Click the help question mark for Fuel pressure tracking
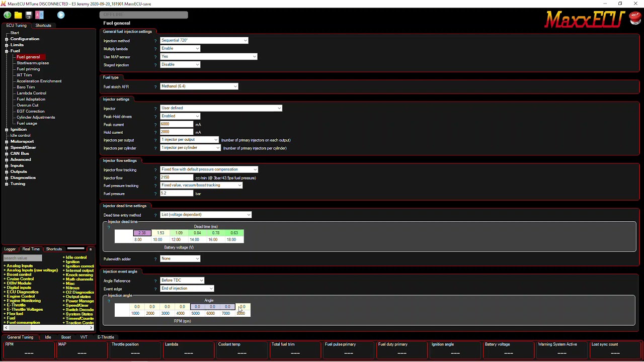 click(x=155, y=186)
